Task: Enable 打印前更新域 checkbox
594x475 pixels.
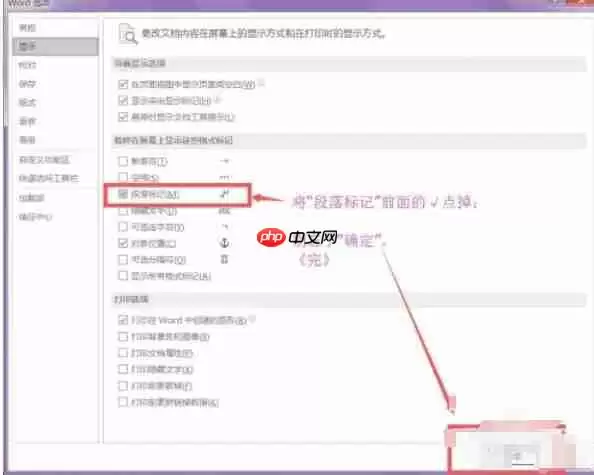Action: [123, 386]
